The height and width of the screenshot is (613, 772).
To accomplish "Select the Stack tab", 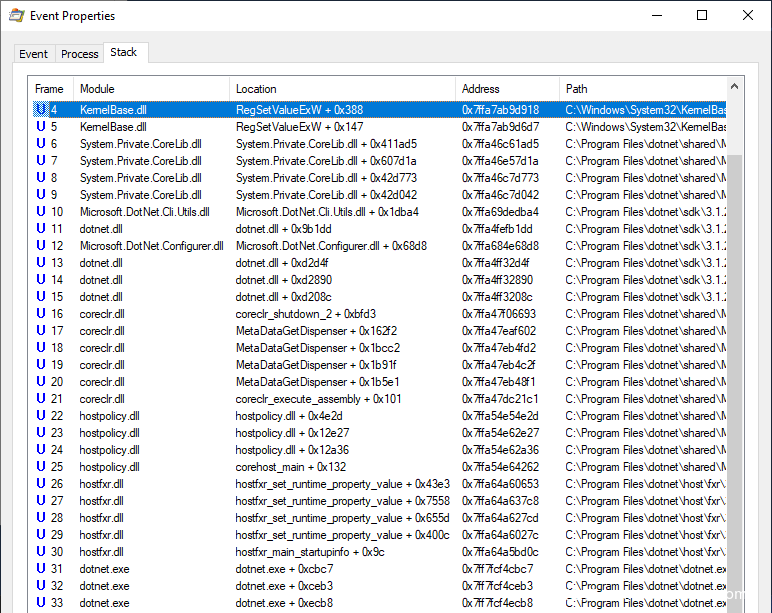I will 124,52.
